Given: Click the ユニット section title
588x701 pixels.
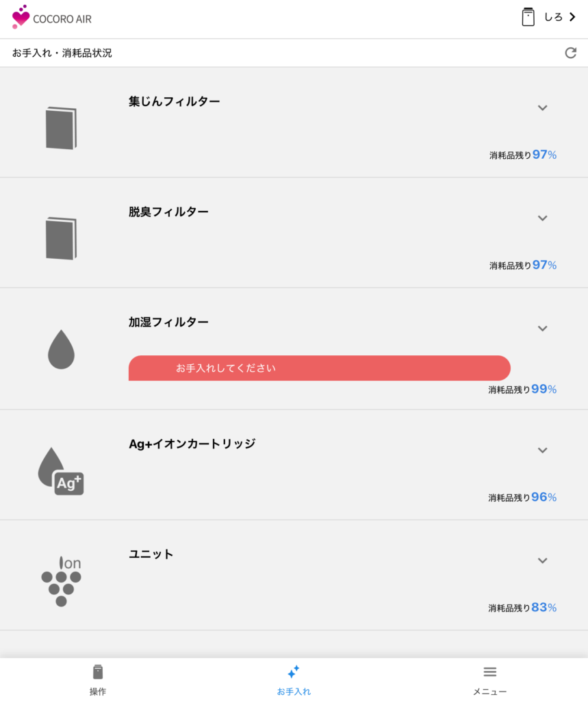Looking at the screenshot, I should (151, 554).
